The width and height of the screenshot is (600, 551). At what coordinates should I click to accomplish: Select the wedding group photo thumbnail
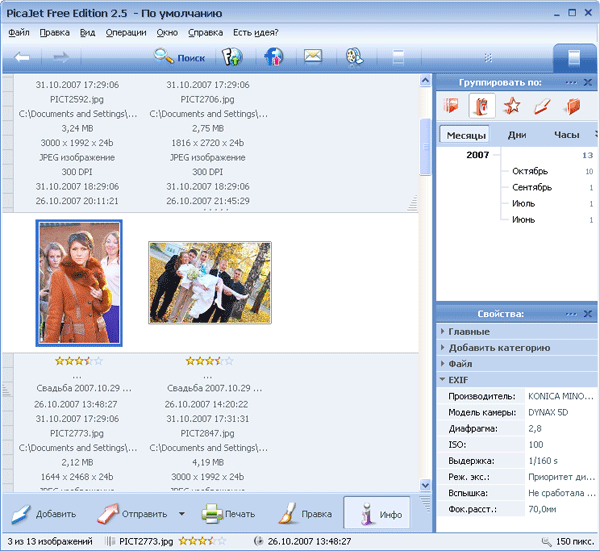coord(210,283)
